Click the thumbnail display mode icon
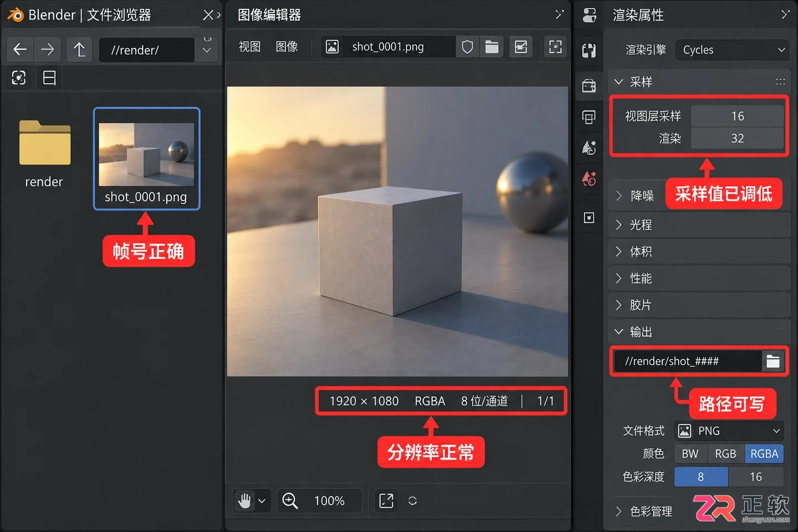 click(x=19, y=78)
